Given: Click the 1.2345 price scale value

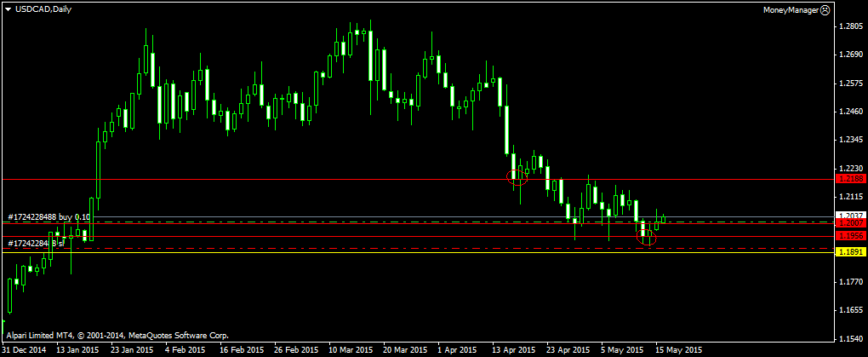Looking at the screenshot, I should 851,140.
